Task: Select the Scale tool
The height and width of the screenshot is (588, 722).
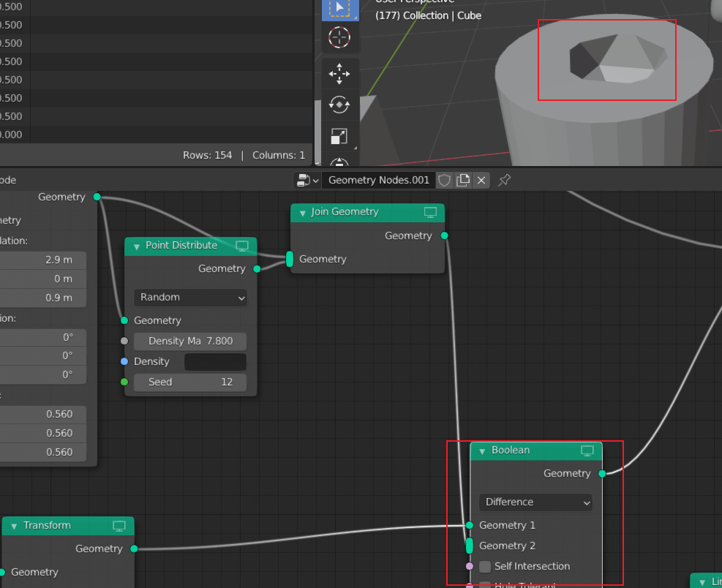Action: click(x=339, y=136)
